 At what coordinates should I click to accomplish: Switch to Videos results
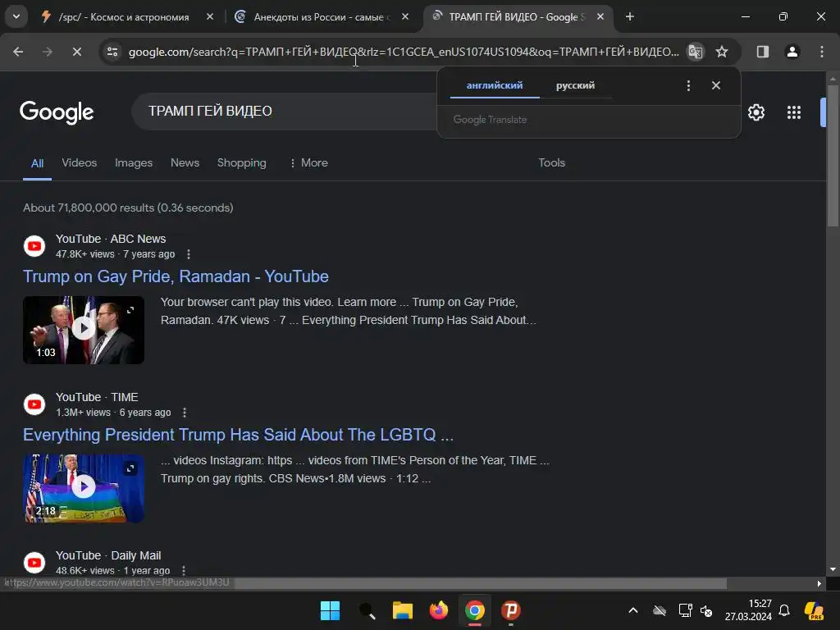[80, 163]
